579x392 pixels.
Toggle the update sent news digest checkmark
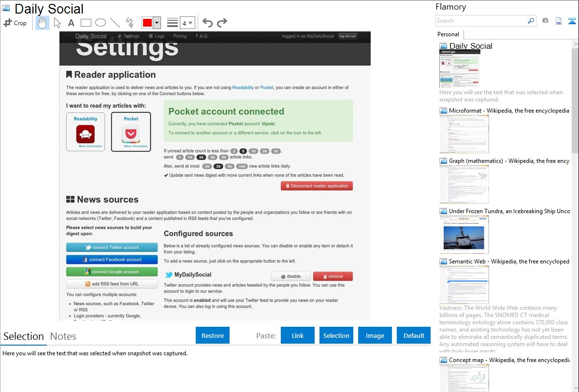click(x=166, y=175)
